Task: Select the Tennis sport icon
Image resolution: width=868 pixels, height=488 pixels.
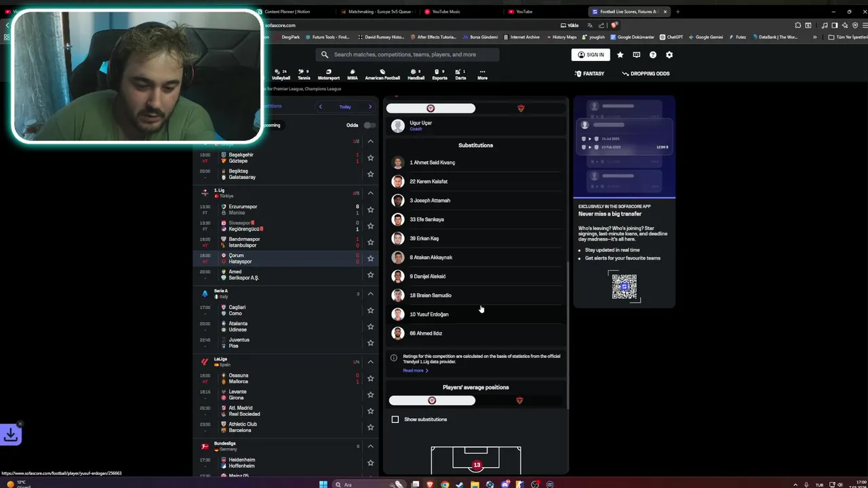Action: (304, 75)
